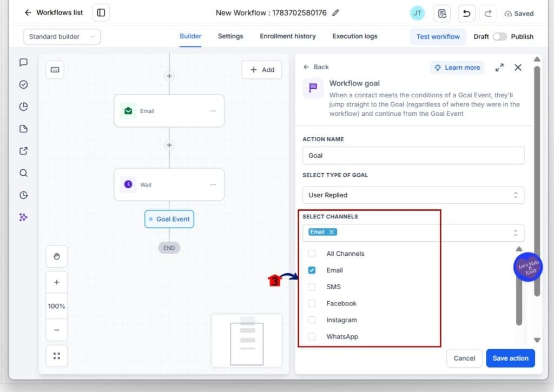Screen dimensions: 554x392
Task: Open the User Replied goal type dropdown
Action: pyautogui.click(x=413, y=195)
